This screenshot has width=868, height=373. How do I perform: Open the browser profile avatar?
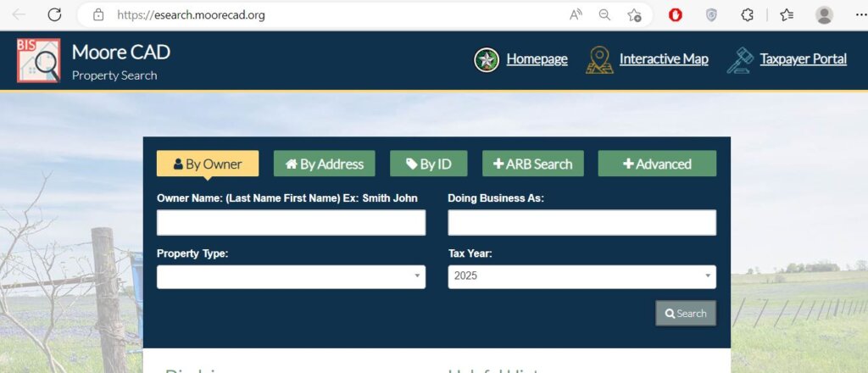pos(824,15)
